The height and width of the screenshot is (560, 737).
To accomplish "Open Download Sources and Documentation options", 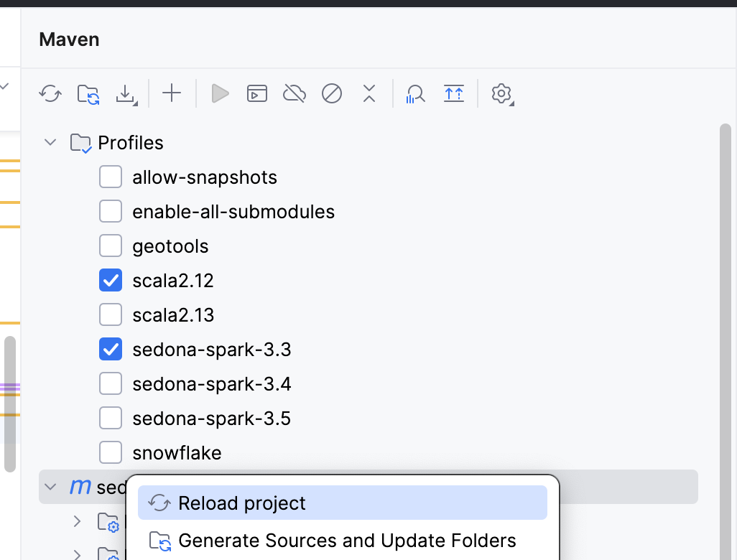I will click(x=126, y=93).
